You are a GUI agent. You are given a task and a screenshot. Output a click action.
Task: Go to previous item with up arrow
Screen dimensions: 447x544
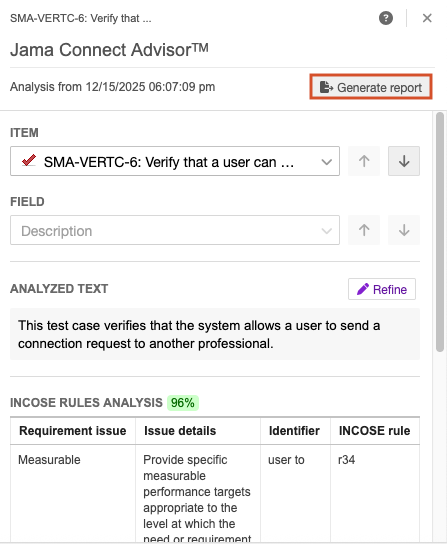364,161
